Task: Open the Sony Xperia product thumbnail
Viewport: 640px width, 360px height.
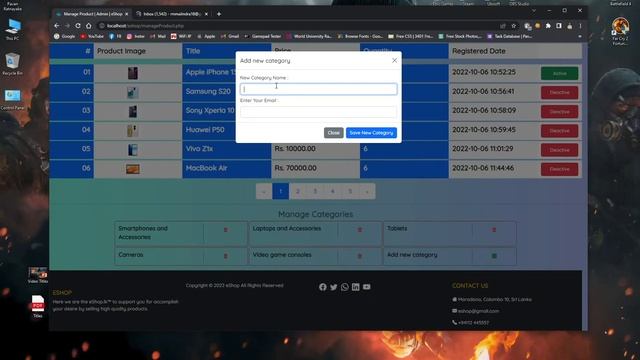Action: click(133, 111)
